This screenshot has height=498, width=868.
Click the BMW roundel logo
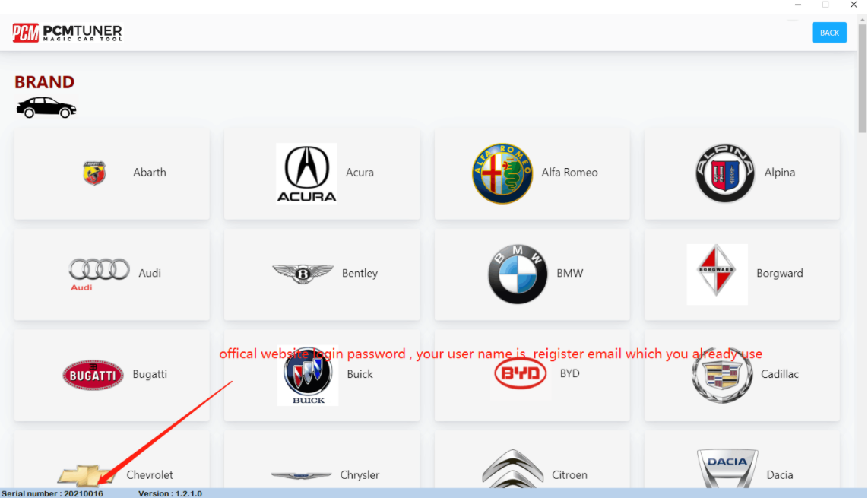518,274
